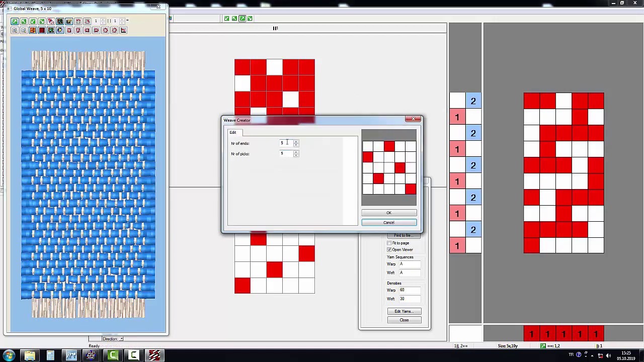Click the Size 5x,10y status bar text

click(x=507, y=346)
